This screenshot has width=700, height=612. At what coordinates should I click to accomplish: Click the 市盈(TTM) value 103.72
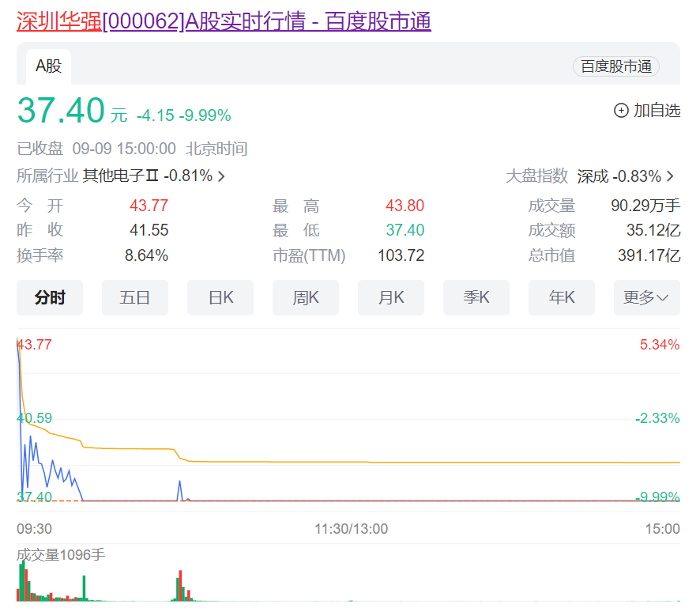pos(401,255)
